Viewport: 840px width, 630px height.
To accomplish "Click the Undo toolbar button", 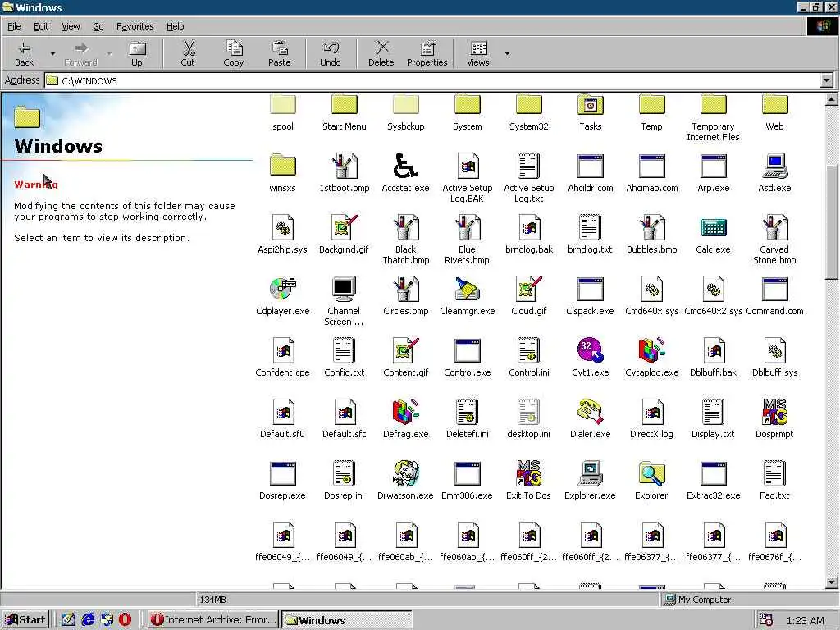I will pos(331,53).
